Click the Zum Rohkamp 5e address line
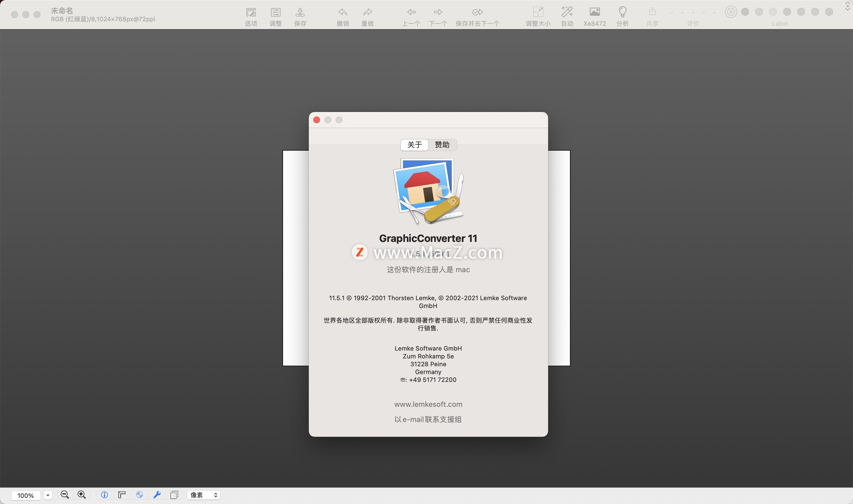853x504 pixels. (x=428, y=356)
